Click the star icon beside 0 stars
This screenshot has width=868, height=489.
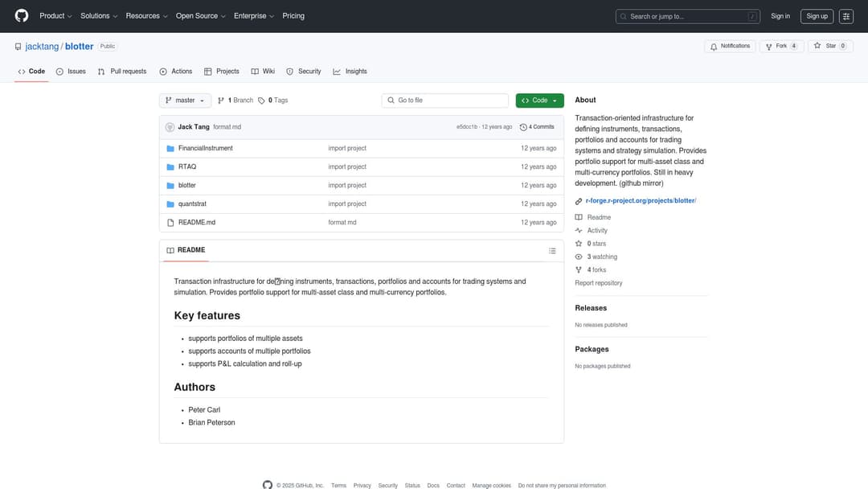[x=579, y=244]
